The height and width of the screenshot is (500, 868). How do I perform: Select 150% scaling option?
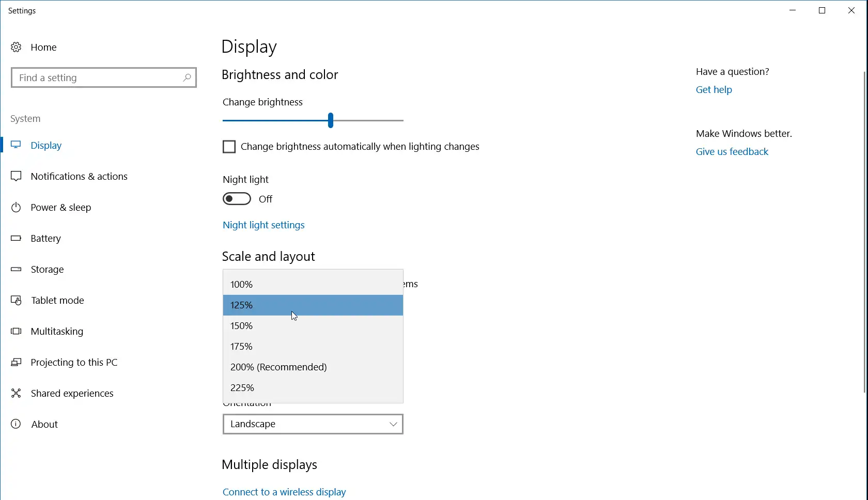(x=241, y=325)
